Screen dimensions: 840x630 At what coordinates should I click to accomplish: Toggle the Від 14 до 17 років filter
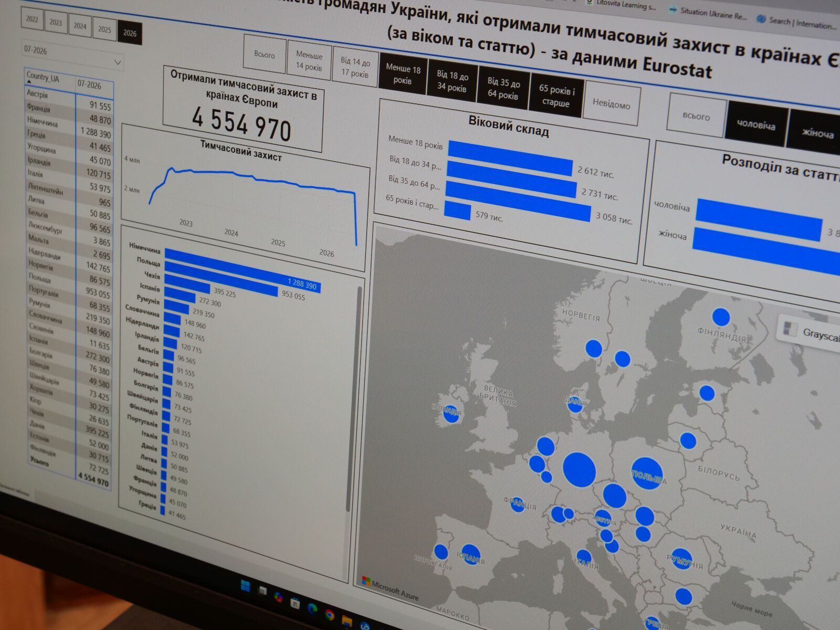click(355, 68)
